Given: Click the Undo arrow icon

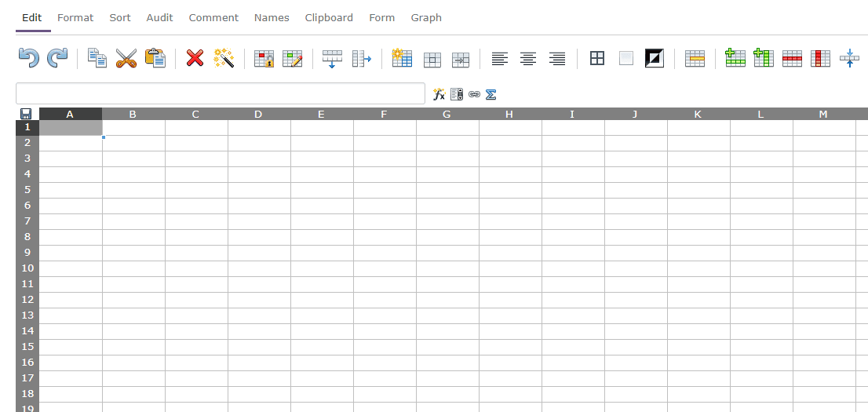Looking at the screenshot, I should pyautogui.click(x=28, y=58).
